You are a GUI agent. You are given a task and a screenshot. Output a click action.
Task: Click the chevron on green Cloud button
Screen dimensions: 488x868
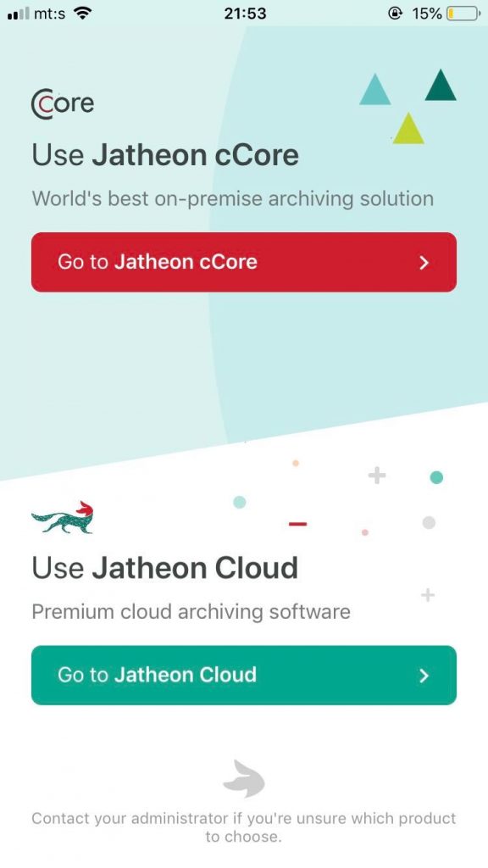click(424, 676)
